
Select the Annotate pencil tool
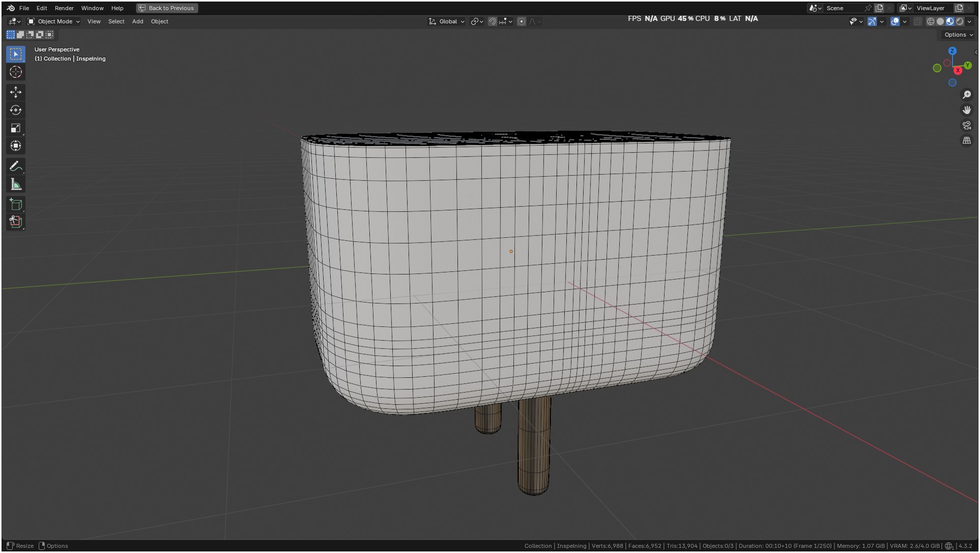click(x=16, y=167)
